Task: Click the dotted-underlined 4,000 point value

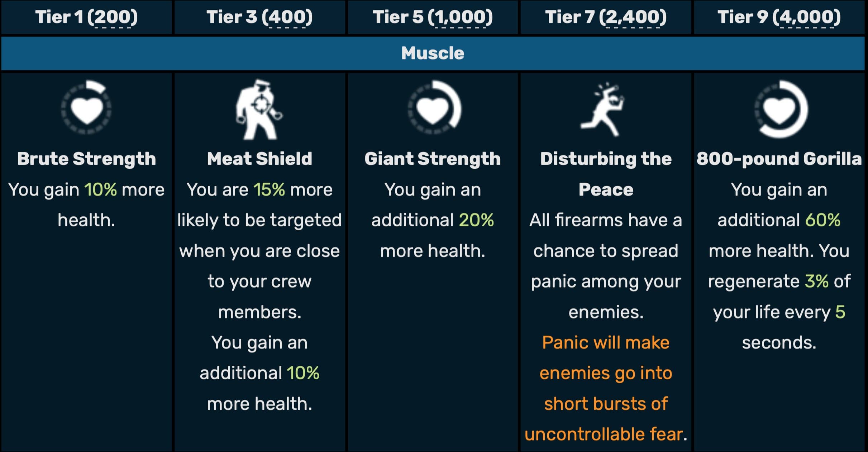Action: (806, 17)
